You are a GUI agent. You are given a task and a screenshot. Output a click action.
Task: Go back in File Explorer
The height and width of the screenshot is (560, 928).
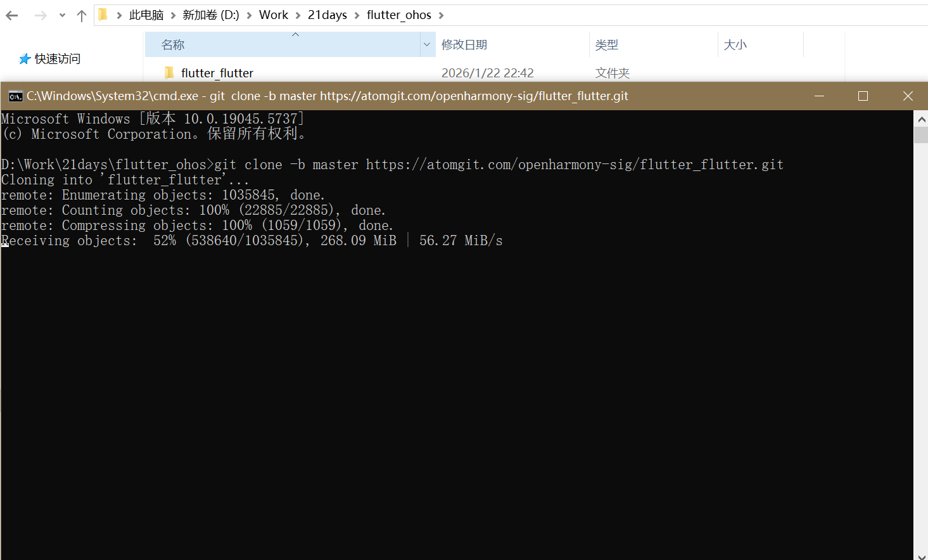(12, 15)
